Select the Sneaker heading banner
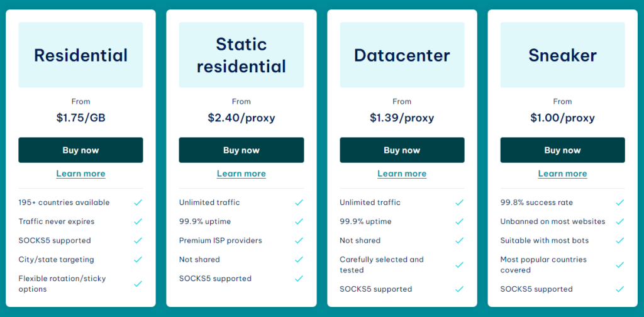 tap(563, 55)
